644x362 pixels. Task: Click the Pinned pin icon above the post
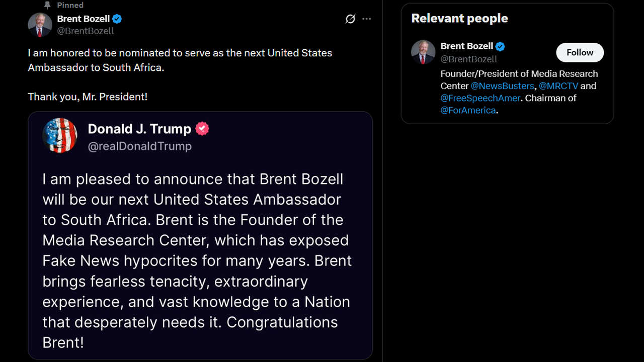coord(47,5)
